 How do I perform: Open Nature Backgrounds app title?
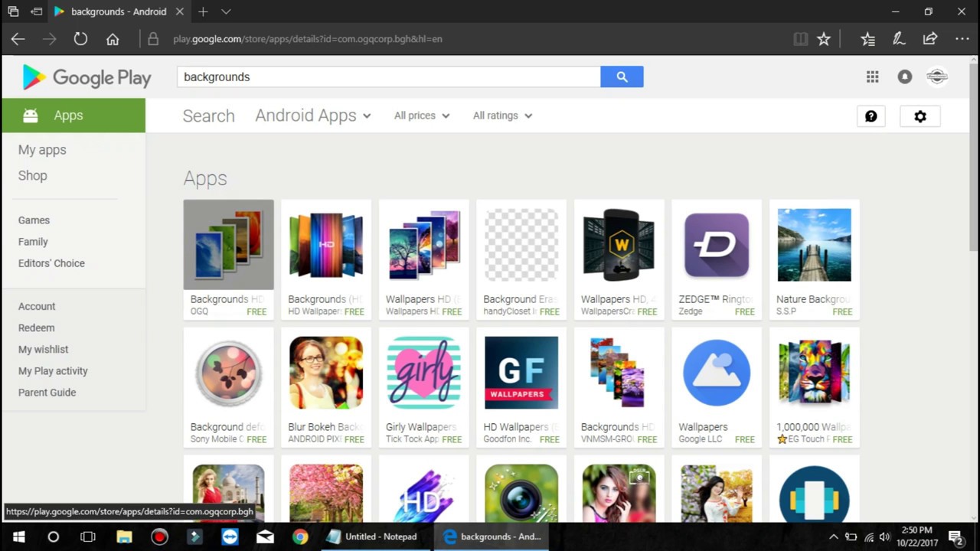813,299
